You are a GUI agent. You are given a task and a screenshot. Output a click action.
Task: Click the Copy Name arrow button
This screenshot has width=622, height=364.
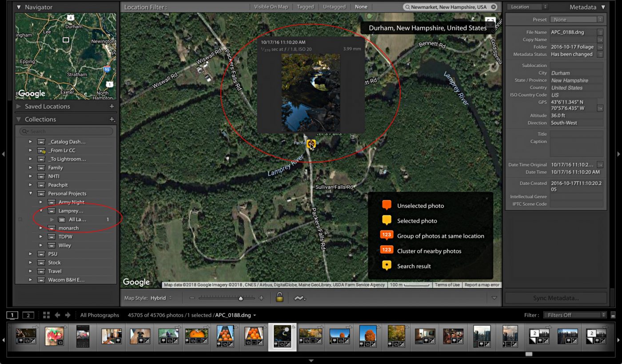[600, 40]
